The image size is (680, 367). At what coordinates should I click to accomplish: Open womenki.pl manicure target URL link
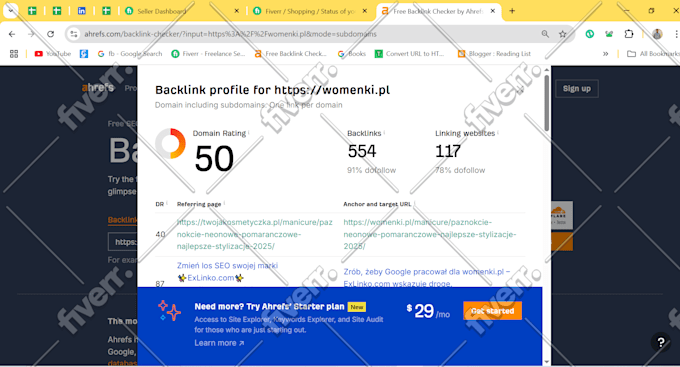430,234
